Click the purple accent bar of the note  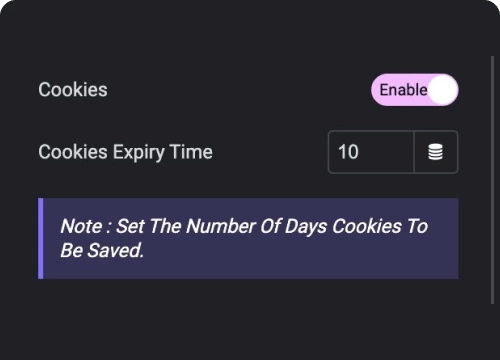click(41, 239)
